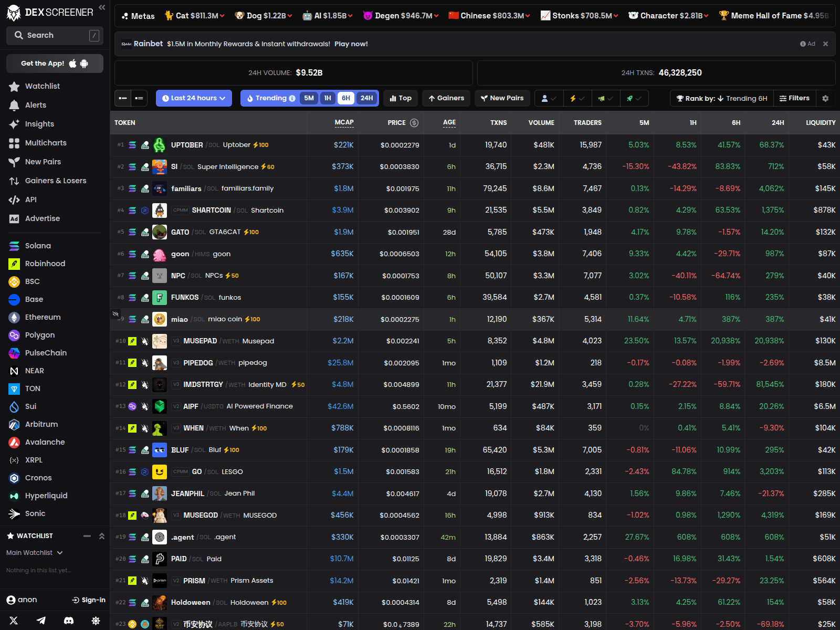Viewport: 840px width, 630px height.
Task: Select the 24H trending timeframe
Action: click(366, 98)
